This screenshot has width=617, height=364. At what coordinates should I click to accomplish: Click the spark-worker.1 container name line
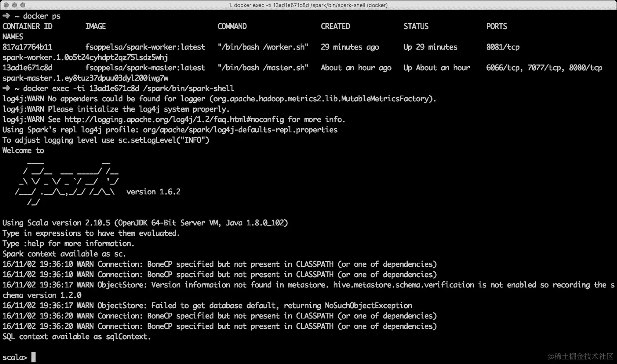[x=85, y=57]
